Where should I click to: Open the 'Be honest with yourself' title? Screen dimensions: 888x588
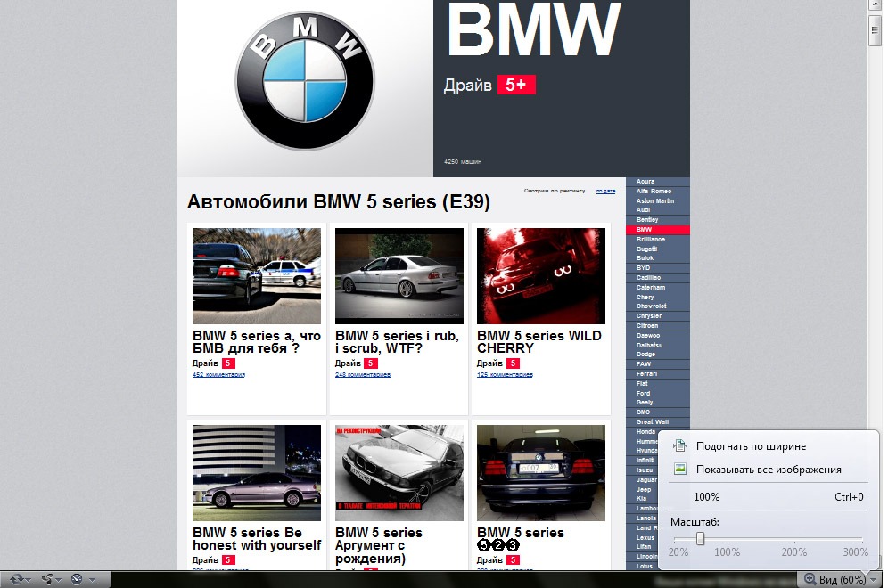click(x=257, y=539)
